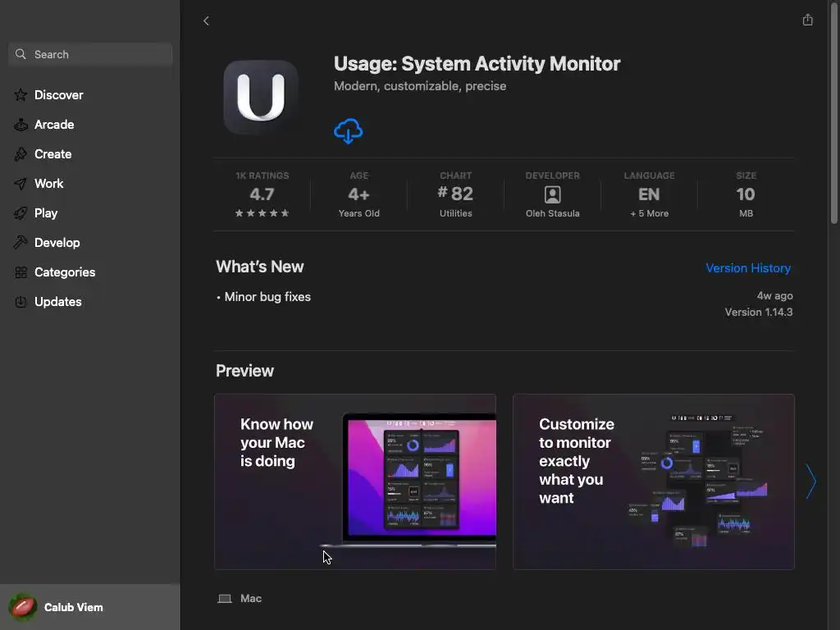The width and height of the screenshot is (840, 630).
Task: Open the Work sidebar item
Action: [x=48, y=183]
